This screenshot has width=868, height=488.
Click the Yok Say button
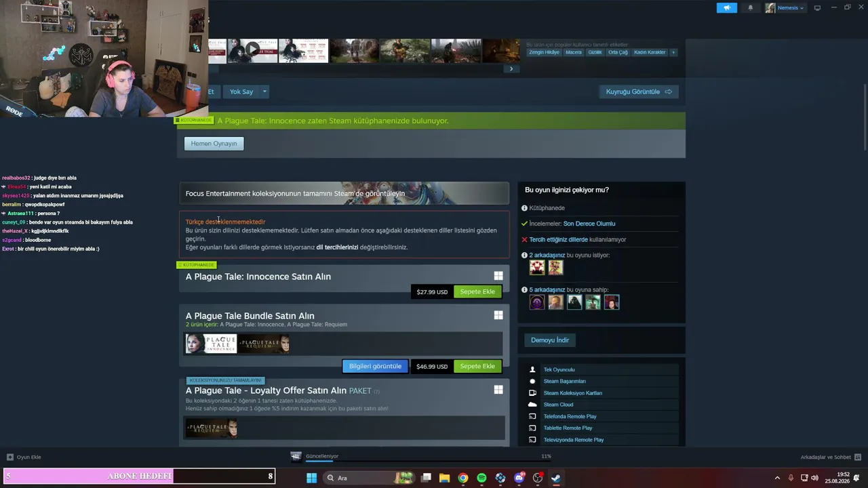pyautogui.click(x=241, y=91)
